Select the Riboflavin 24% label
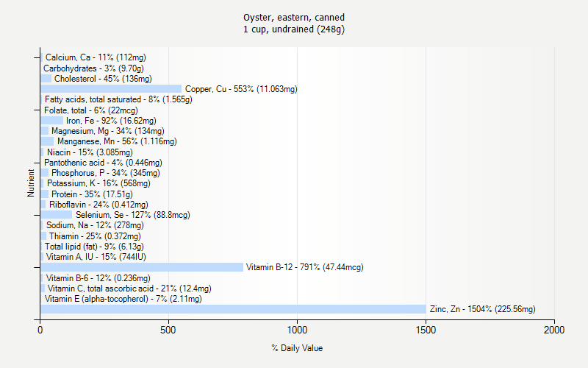The height and width of the screenshot is (368, 588). click(x=98, y=205)
